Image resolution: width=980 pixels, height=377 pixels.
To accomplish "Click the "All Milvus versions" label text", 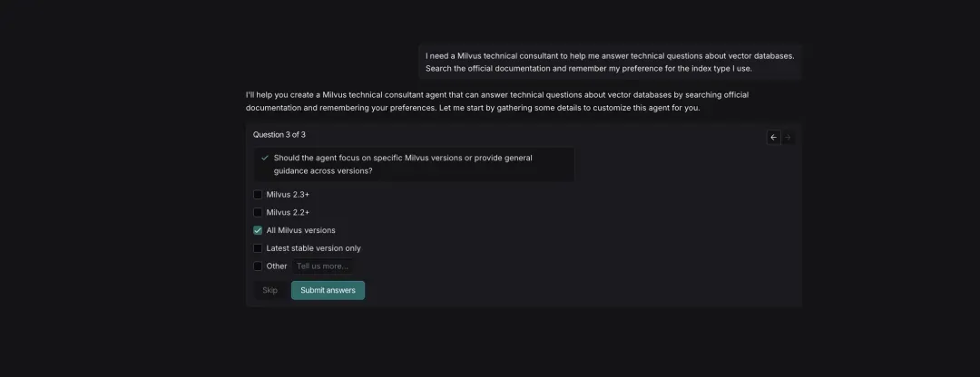I will click(300, 230).
